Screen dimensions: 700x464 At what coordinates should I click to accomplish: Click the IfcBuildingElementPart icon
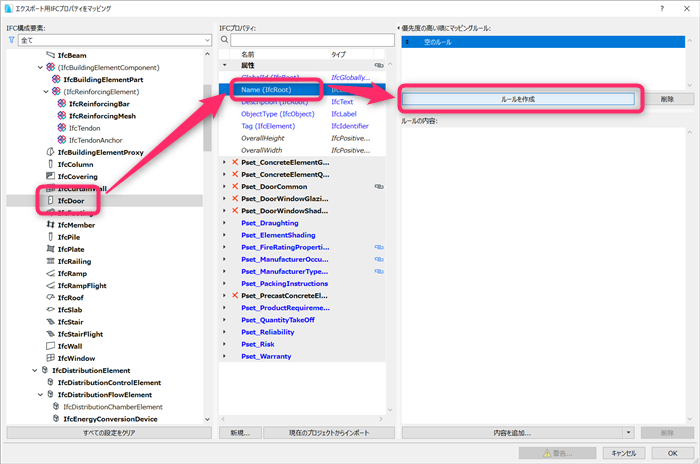tap(56, 79)
